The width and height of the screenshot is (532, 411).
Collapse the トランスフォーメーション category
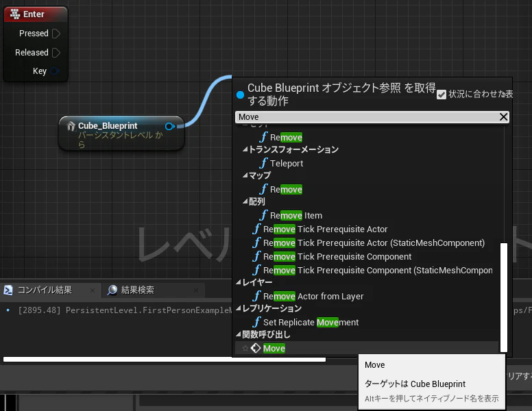pyautogui.click(x=245, y=149)
